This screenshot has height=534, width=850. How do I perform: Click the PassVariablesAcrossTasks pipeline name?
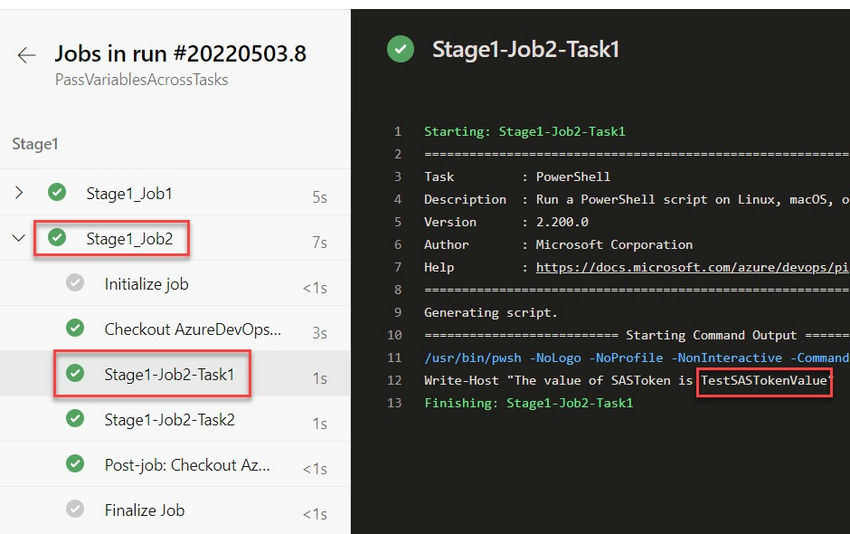click(x=141, y=80)
